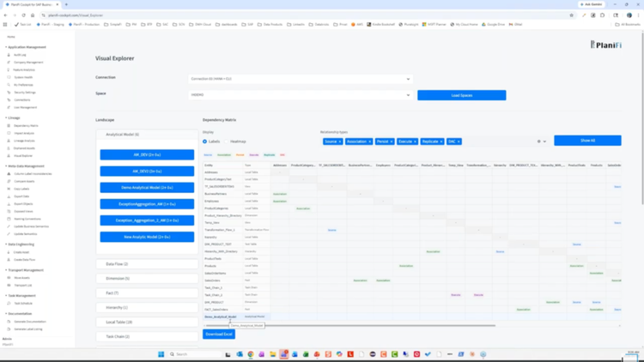This screenshot has width=644, height=362.
Task: Open Audit Log icon in sidebar
Action: [9, 55]
